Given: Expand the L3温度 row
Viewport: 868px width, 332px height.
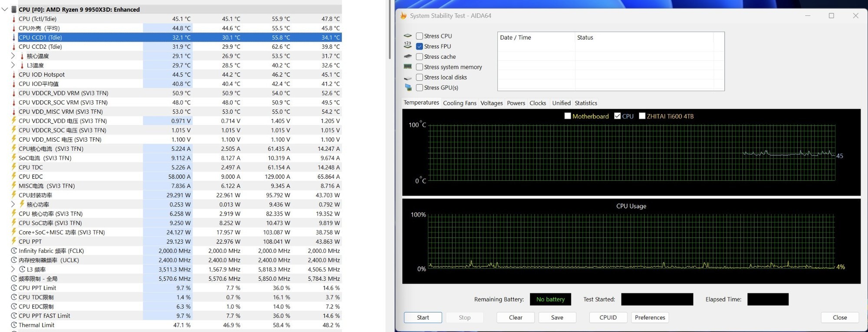Looking at the screenshot, I should click(13, 65).
